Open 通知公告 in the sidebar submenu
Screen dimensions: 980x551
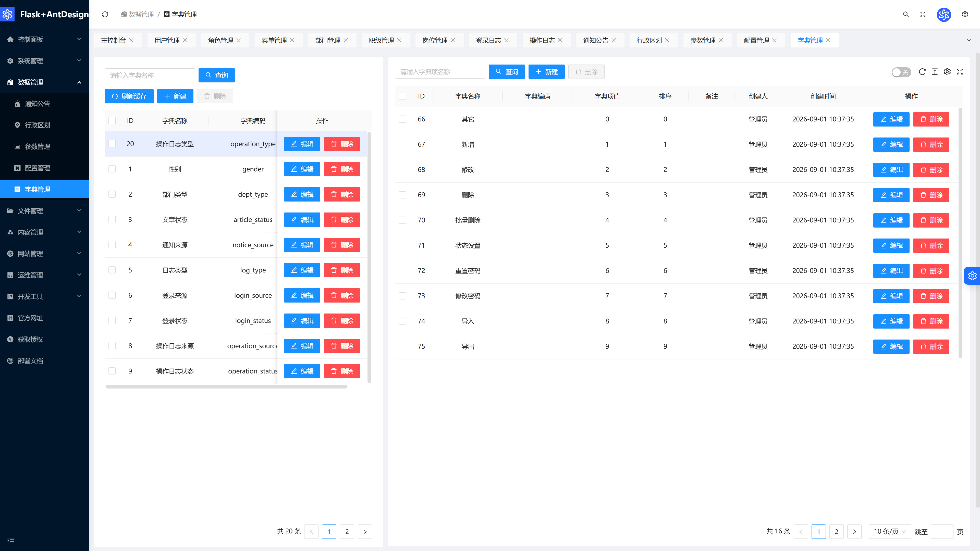tap(44, 104)
